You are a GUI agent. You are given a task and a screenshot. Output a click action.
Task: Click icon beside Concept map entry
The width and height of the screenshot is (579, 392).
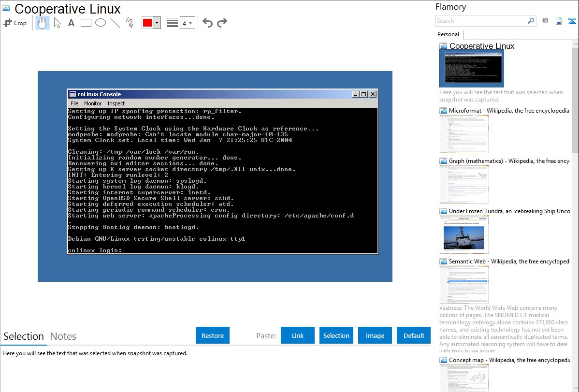443,360
